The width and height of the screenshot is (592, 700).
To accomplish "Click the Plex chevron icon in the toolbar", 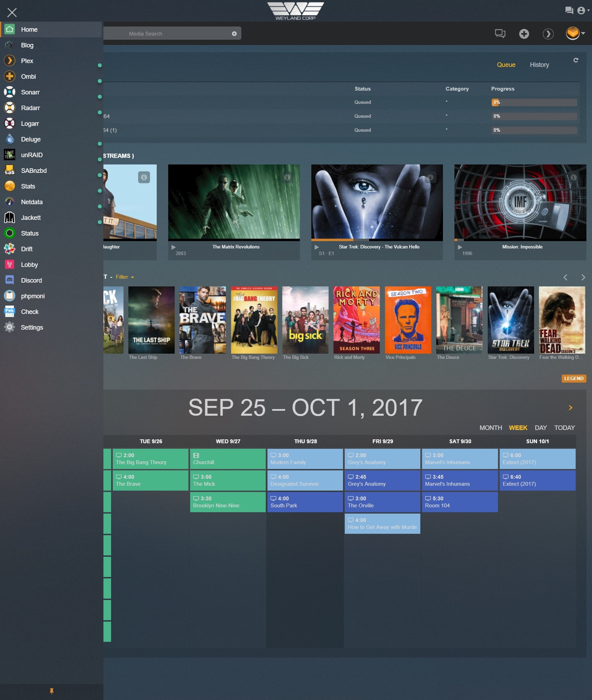I will pyautogui.click(x=548, y=34).
